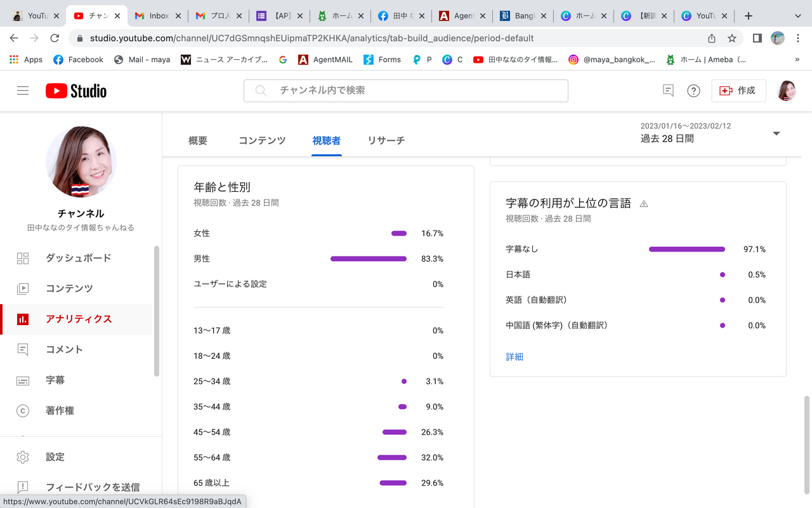Click the 男性 83.3% purple bar
This screenshot has width=812, height=508.
369,259
